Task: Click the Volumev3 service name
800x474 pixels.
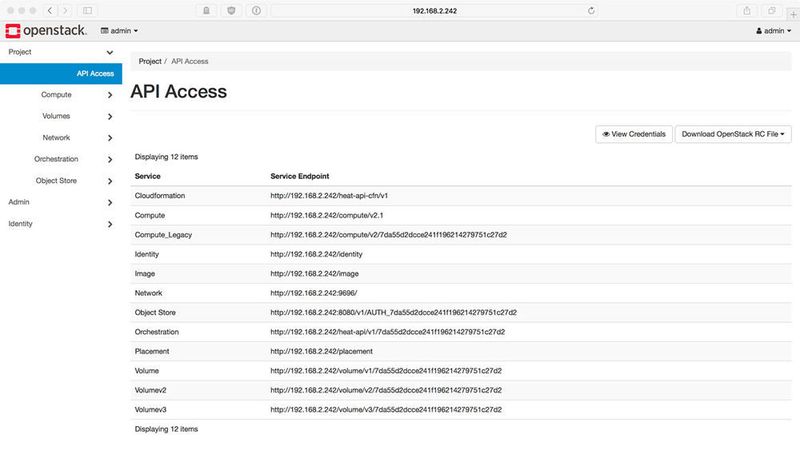Action: click(151, 409)
